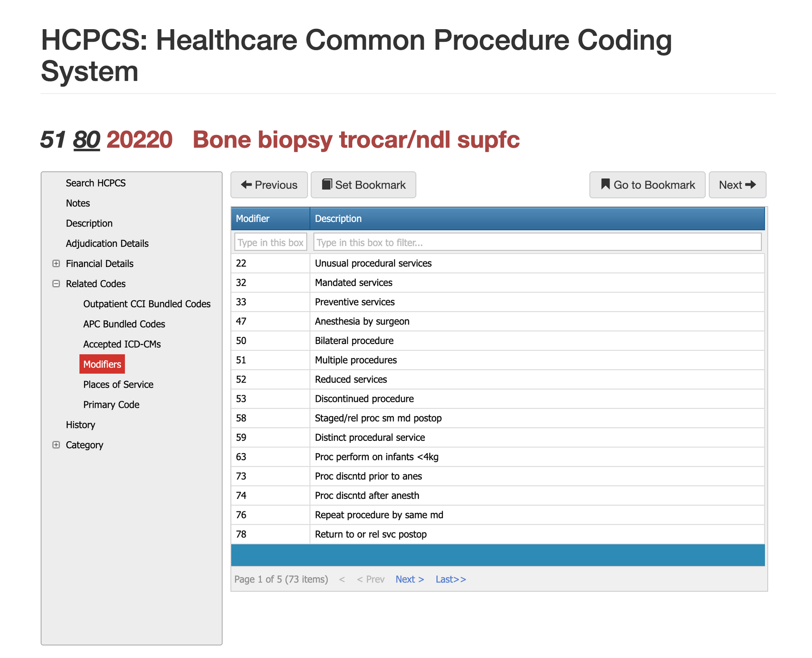The image size is (812, 658).
Task: Select Places of Service from Related Codes
Action: pos(118,384)
